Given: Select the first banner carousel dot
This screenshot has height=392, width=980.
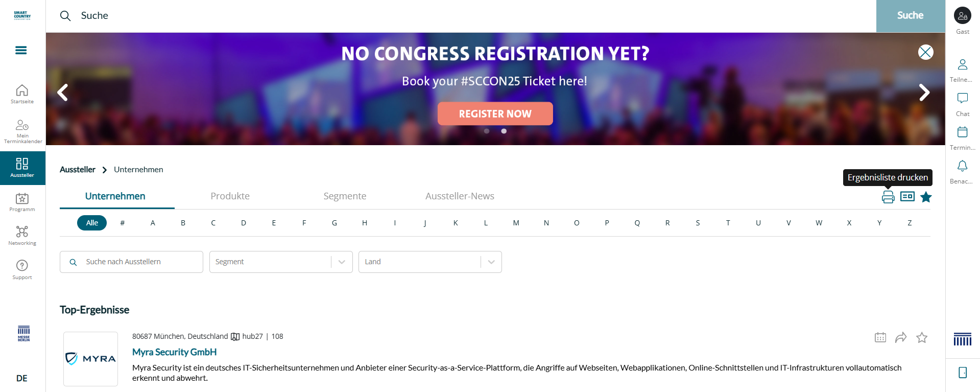Looking at the screenshot, I should [x=487, y=131].
